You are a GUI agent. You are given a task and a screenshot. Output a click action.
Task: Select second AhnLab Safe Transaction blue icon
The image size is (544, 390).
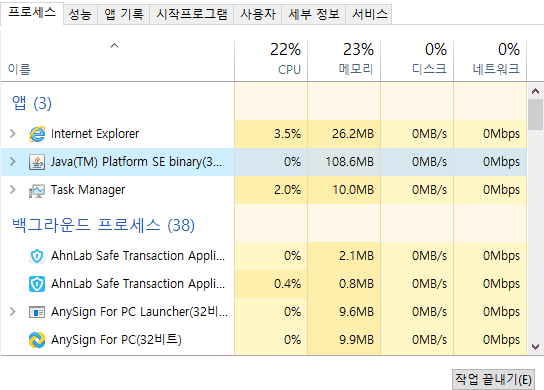coord(37,284)
